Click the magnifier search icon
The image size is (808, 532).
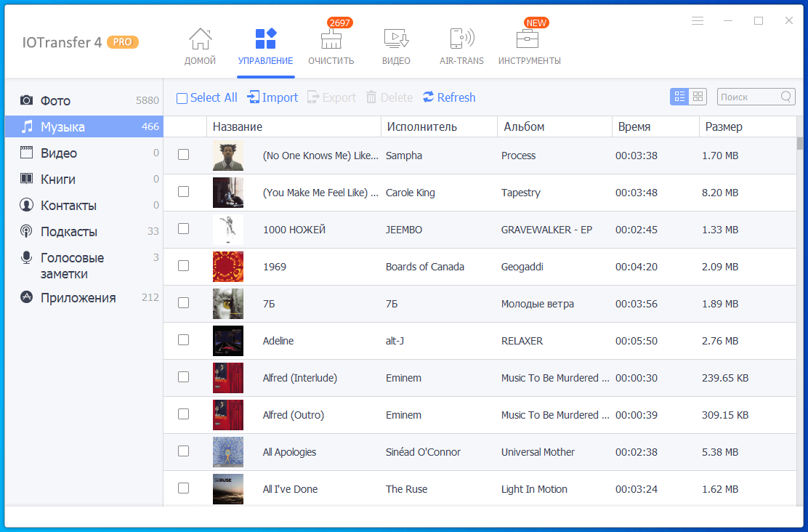tap(786, 97)
